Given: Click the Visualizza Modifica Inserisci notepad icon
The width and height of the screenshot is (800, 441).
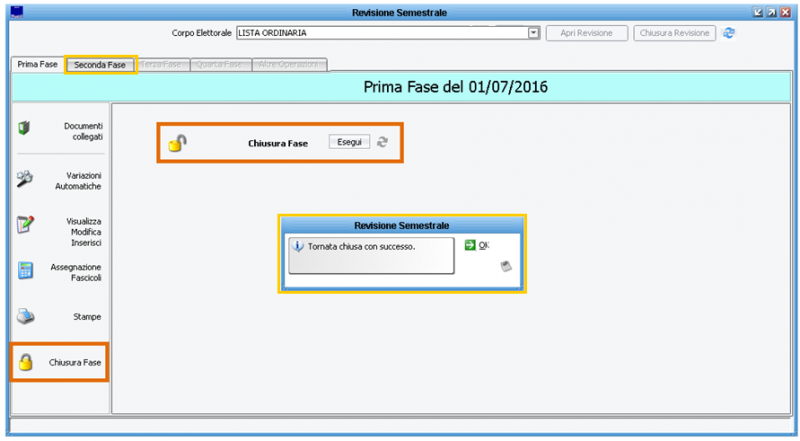Looking at the screenshot, I should (25, 224).
